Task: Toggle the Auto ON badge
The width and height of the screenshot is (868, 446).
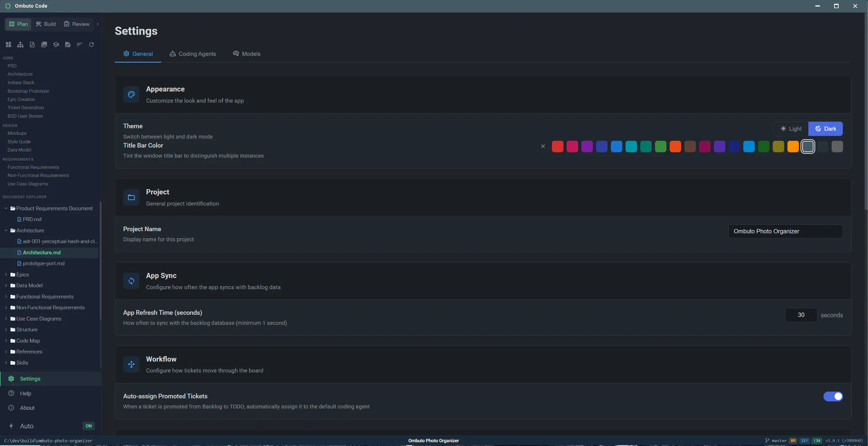Action: click(89, 426)
